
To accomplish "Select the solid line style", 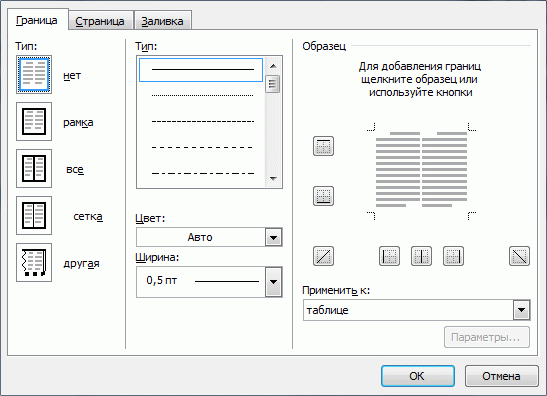I will (x=201, y=70).
